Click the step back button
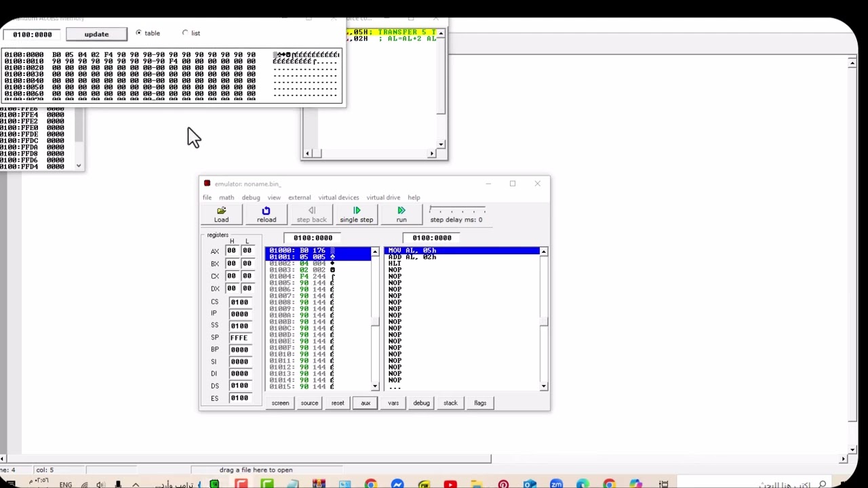This screenshot has height=488, width=868. [311, 215]
